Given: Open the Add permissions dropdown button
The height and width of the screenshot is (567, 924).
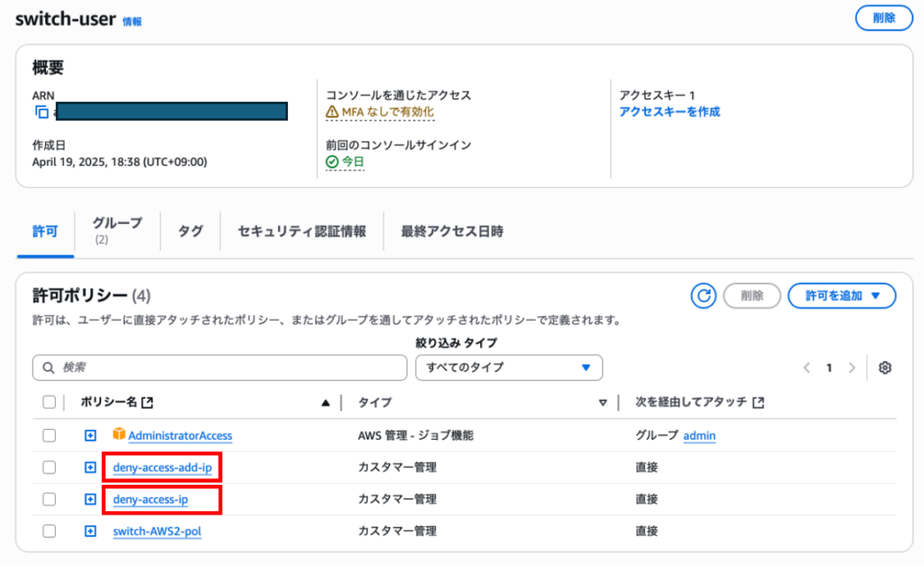Looking at the screenshot, I should pyautogui.click(x=841, y=295).
